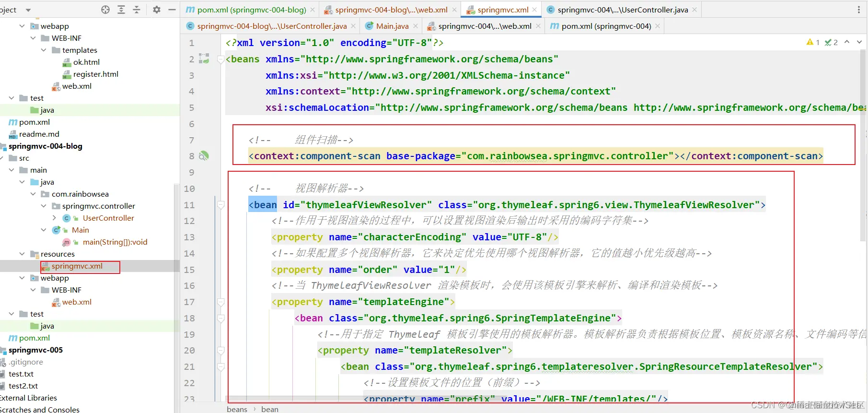Click the green checkmark typo indicator
The image size is (868, 413).
click(831, 42)
